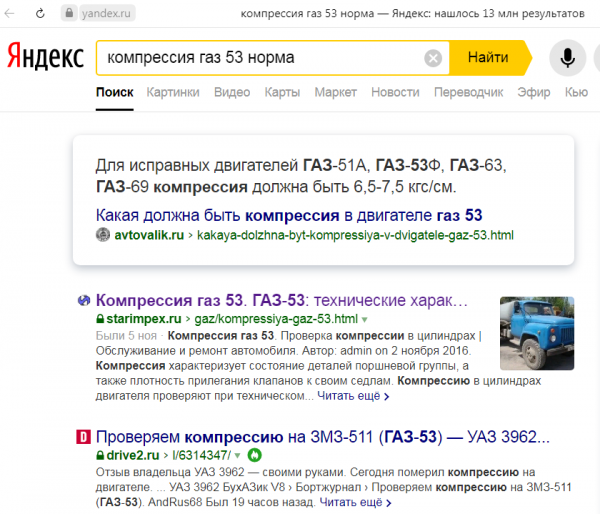Click into the search field with the query
Viewport: 600px width, 514px height.
[260, 58]
